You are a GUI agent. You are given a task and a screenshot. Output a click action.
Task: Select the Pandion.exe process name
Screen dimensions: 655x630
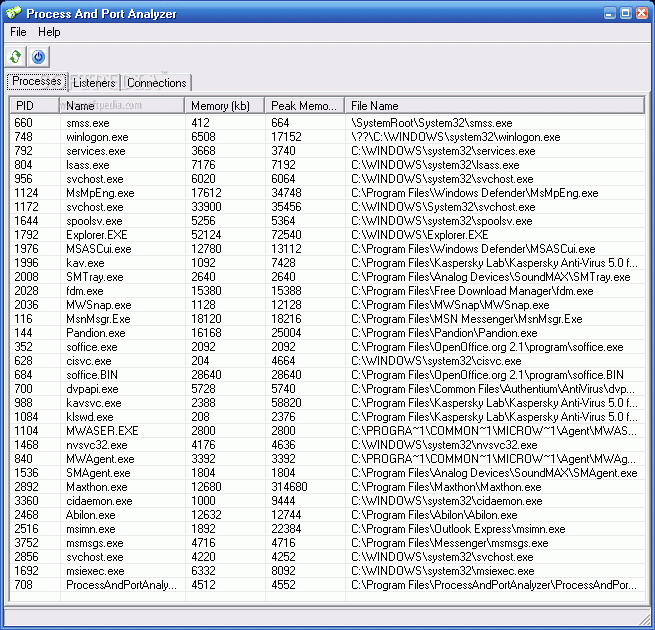click(96, 333)
